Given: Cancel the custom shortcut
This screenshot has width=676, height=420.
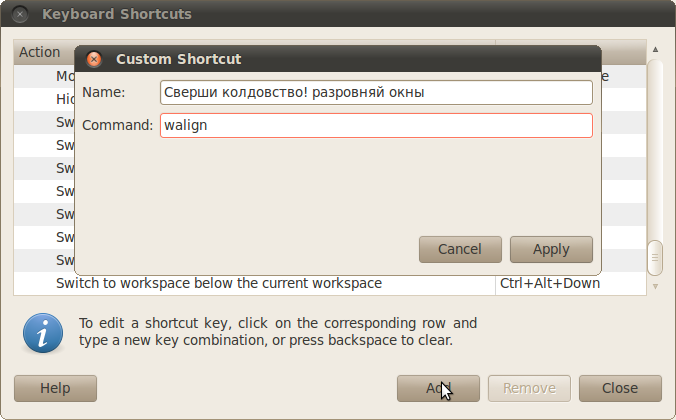Looking at the screenshot, I should click(460, 249).
